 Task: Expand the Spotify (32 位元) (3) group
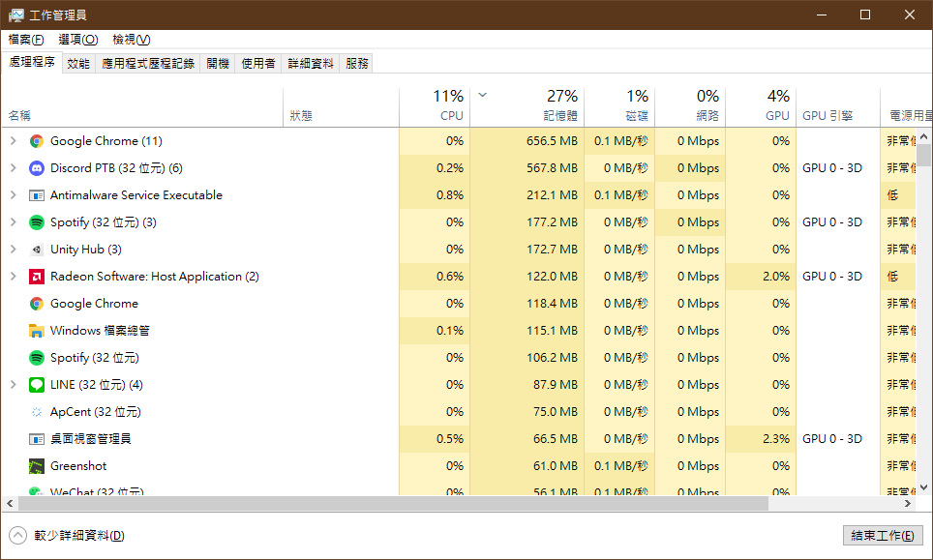tap(14, 222)
